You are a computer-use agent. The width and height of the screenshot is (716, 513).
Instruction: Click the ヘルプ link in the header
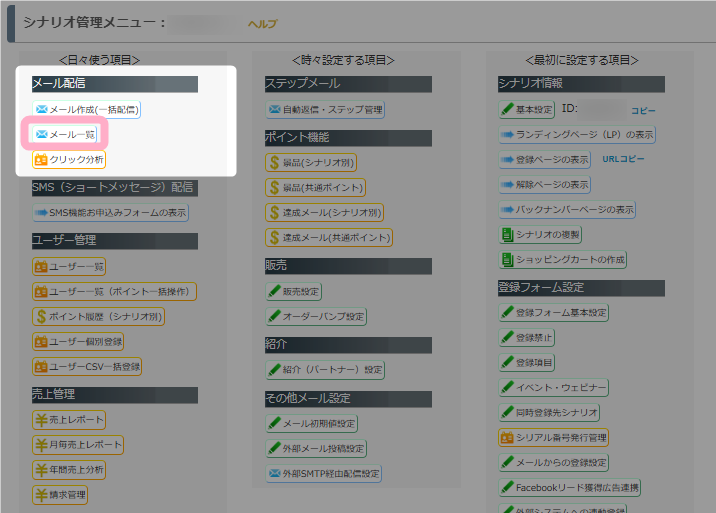[262, 23]
